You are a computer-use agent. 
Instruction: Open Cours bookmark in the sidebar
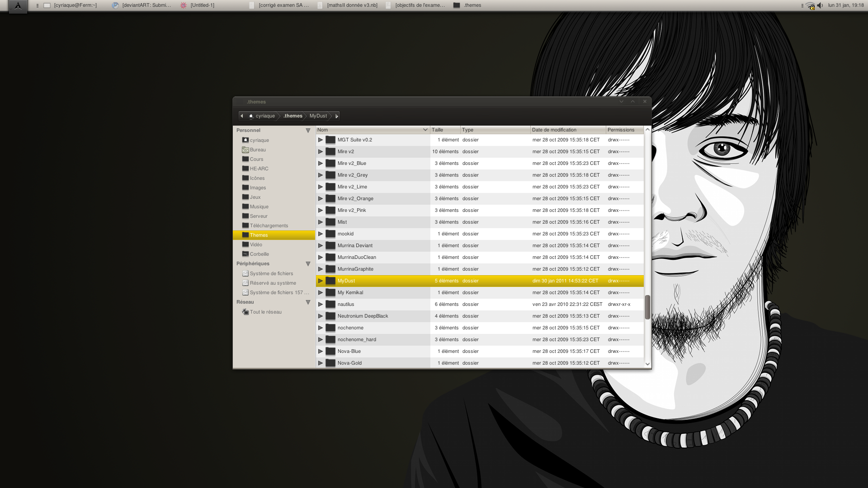[274, 160]
